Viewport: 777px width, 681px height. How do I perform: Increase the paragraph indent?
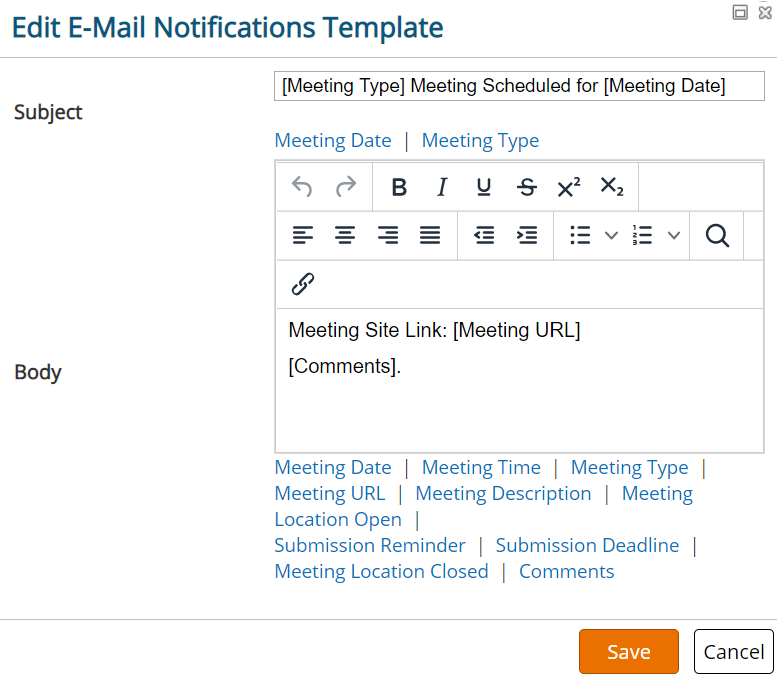pyautogui.click(x=527, y=235)
